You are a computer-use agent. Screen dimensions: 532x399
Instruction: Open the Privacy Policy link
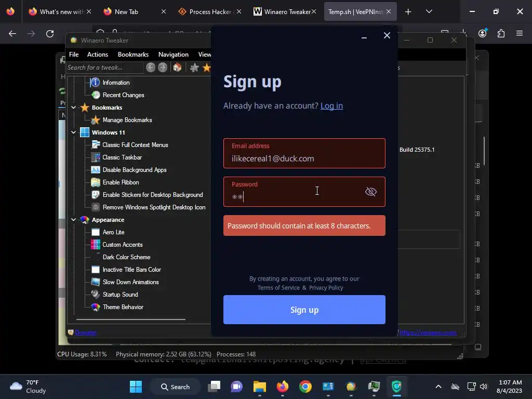click(326, 288)
